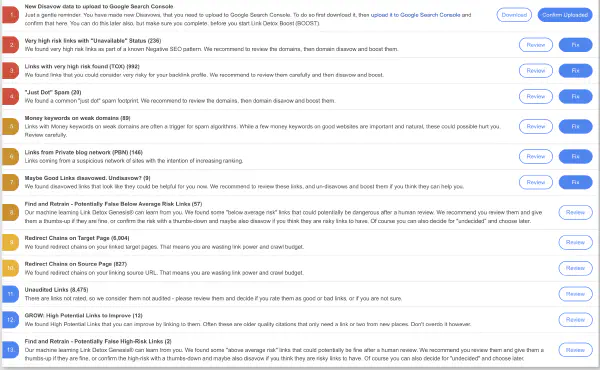Image resolution: width=600 pixels, height=370 pixels.
Task: Select the red number 2 badge
Action: [x=11, y=45]
